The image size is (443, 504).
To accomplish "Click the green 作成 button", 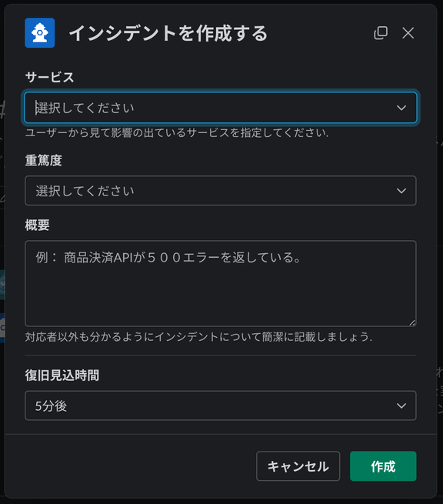I will [x=383, y=466].
